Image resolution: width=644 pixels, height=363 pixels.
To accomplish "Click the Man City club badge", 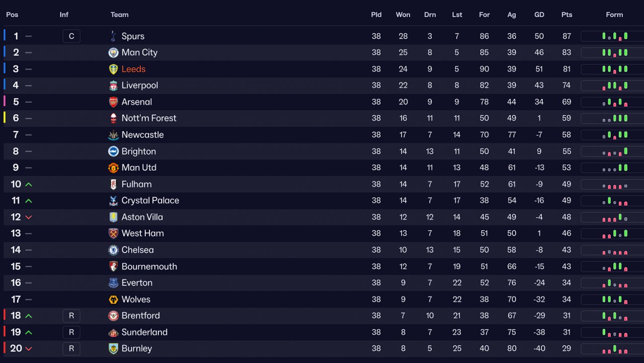I will [113, 53].
